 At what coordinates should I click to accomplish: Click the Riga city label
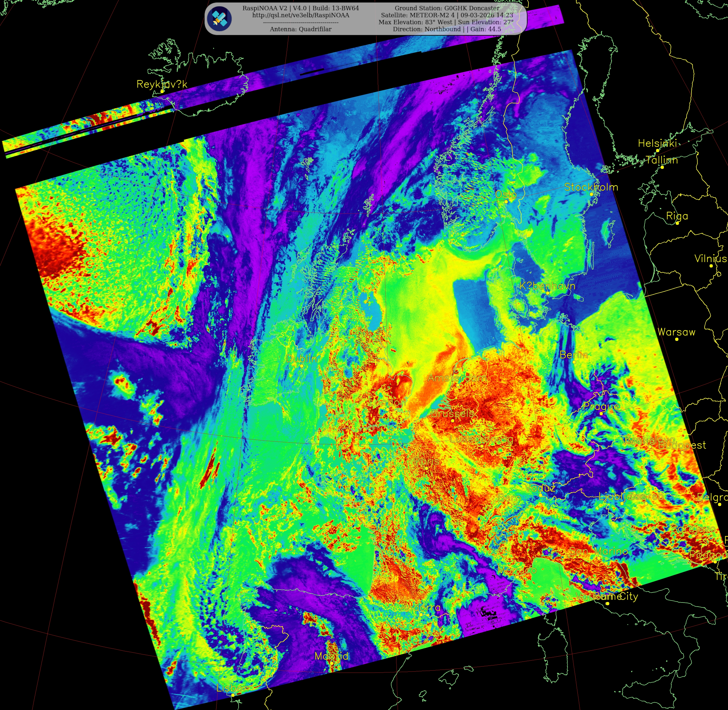point(677,216)
